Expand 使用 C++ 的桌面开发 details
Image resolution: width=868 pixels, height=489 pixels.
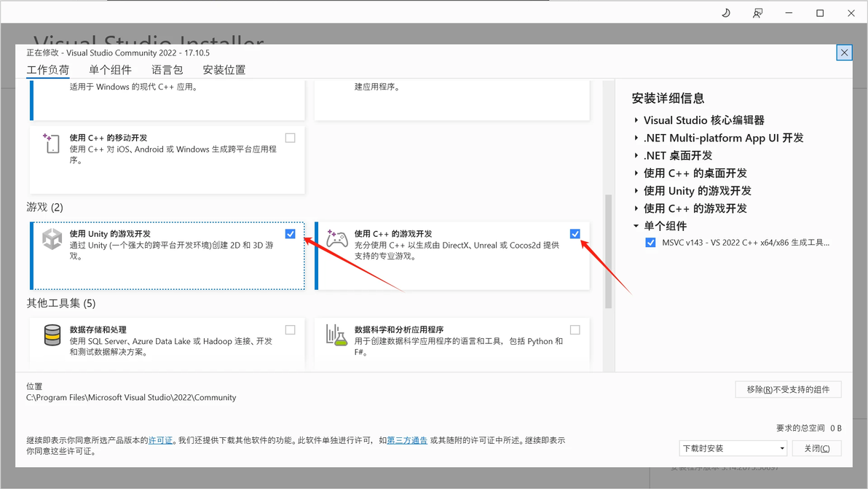click(x=636, y=173)
